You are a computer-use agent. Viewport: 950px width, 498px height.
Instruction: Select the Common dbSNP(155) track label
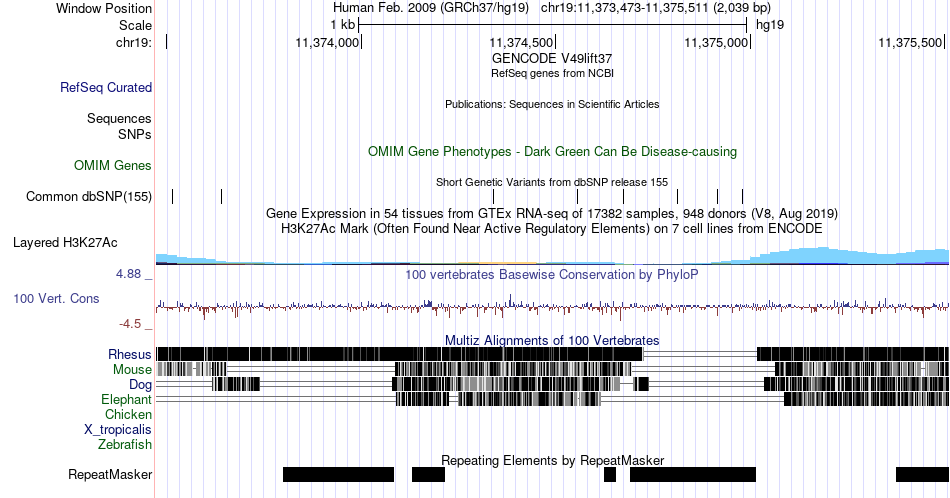point(89,196)
